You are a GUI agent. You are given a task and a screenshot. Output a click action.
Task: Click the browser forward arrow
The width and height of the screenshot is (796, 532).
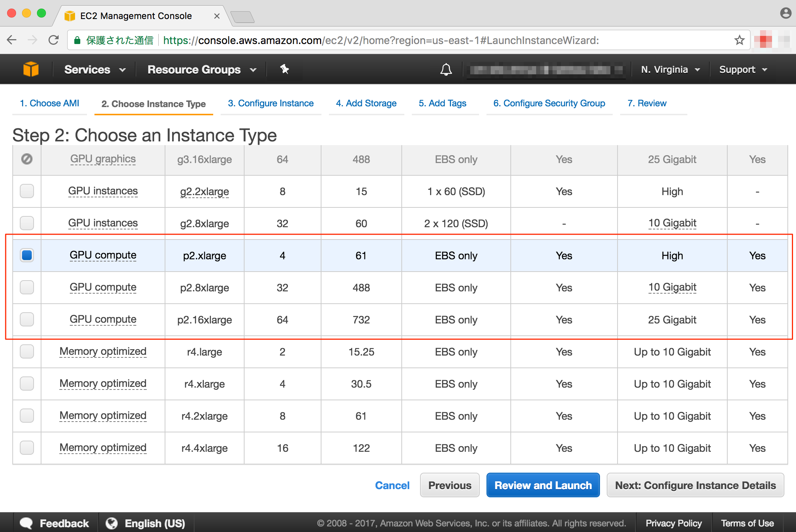pos(33,40)
